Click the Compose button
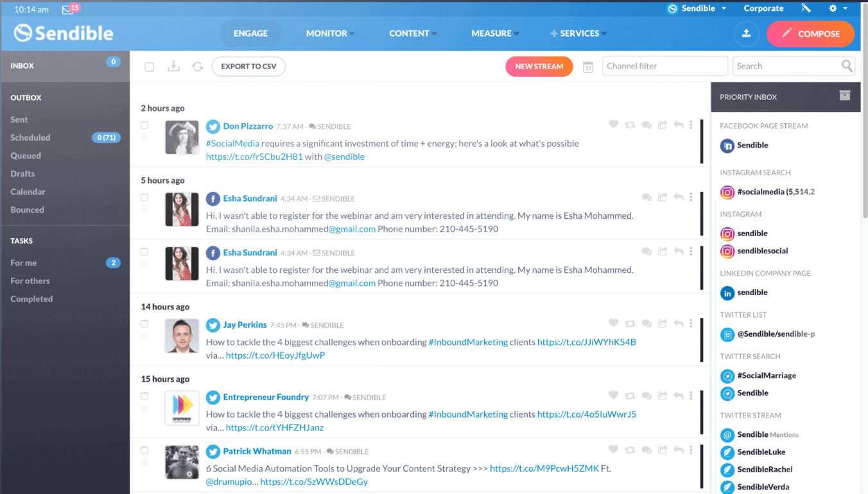This screenshot has width=868, height=494. point(810,34)
